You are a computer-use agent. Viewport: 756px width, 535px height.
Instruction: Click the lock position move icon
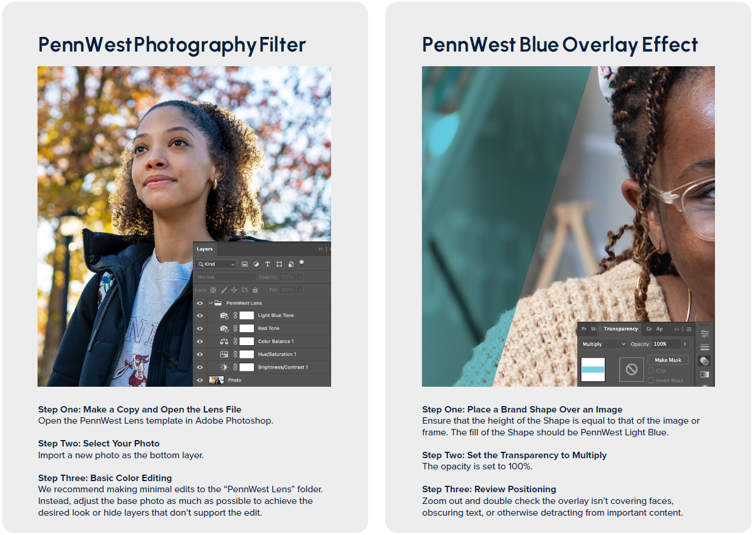click(234, 290)
